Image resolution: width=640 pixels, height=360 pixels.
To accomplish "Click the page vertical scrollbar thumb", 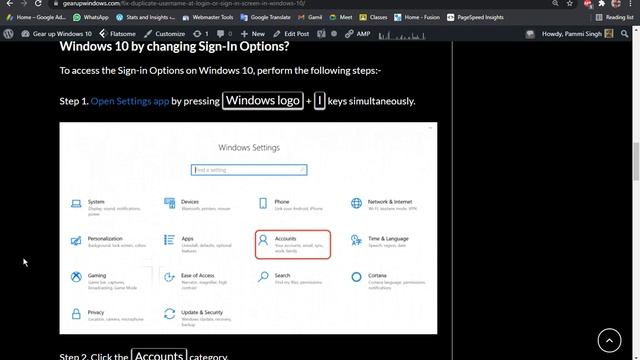I will (636, 161).
